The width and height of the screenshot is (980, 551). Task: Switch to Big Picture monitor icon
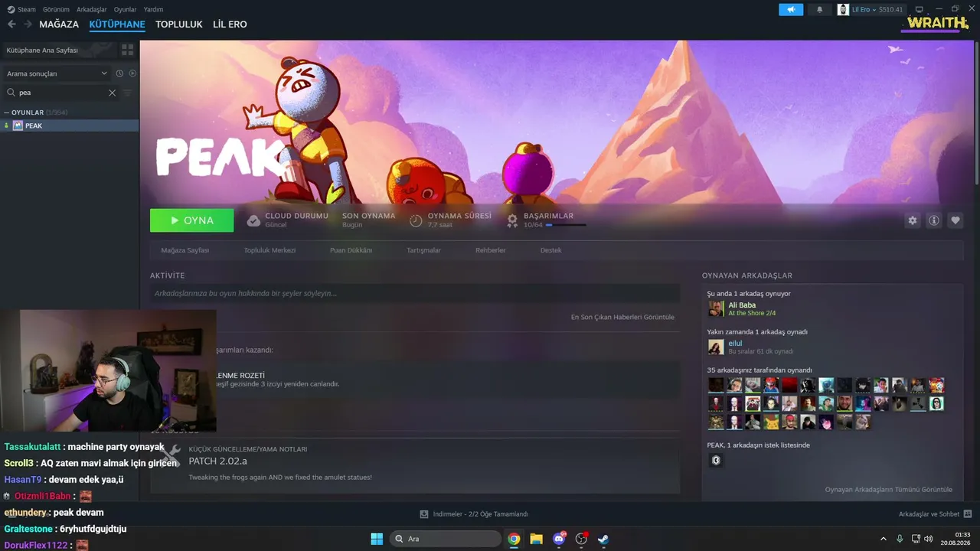(x=920, y=9)
